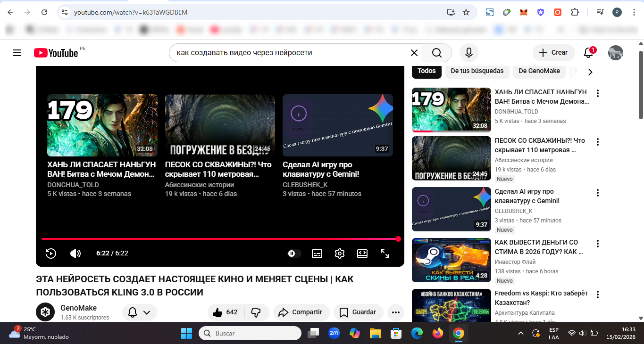This screenshot has height=344, width=644.
Task: Click the magnifier search button
Action: click(437, 53)
